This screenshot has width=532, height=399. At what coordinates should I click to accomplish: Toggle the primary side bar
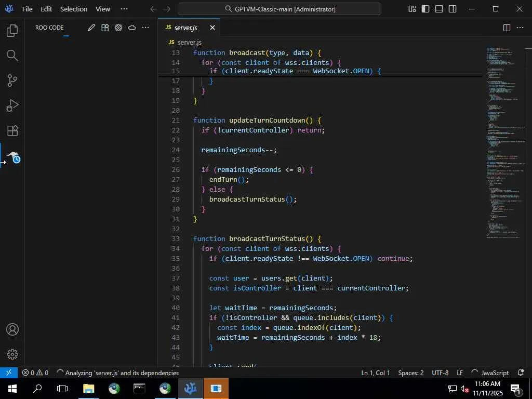tap(425, 9)
